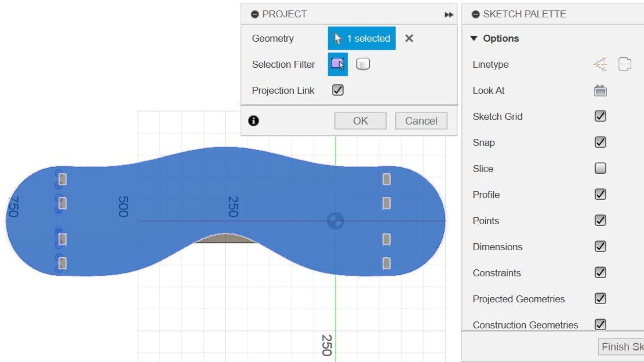
Task: Click the '1 selected' geometry selector
Action: click(362, 38)
